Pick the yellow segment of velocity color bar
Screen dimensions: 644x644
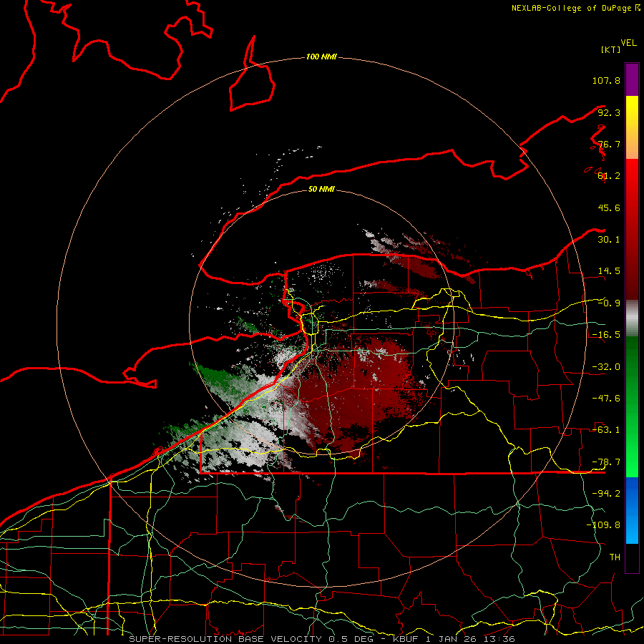point(632,127)
